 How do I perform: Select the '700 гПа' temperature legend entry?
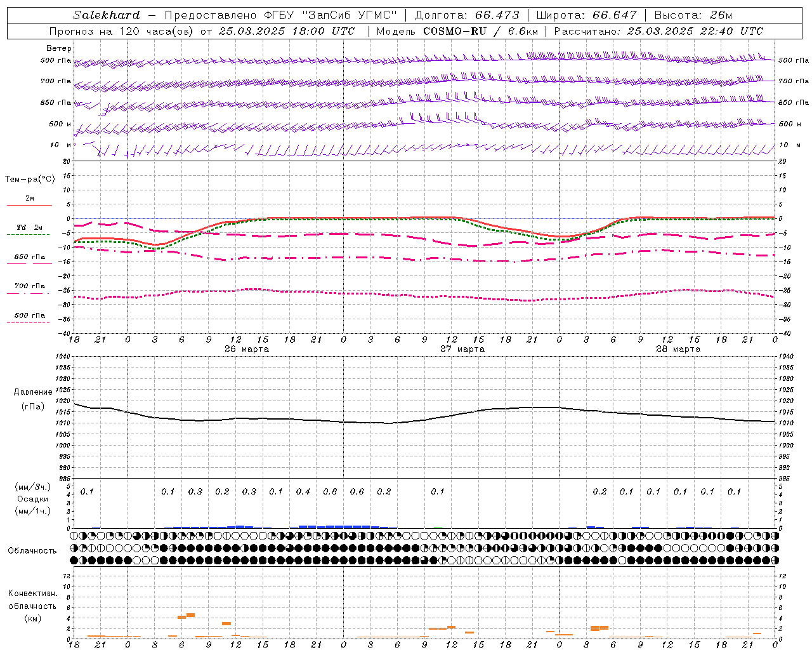[30, 286]
